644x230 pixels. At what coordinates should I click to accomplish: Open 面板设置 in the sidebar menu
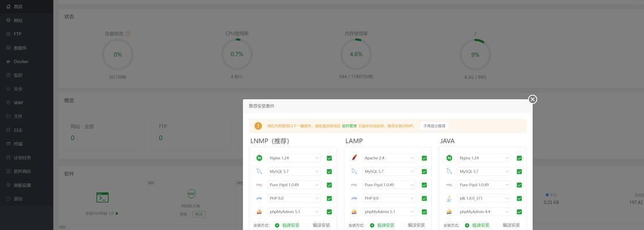pos(26,185)
